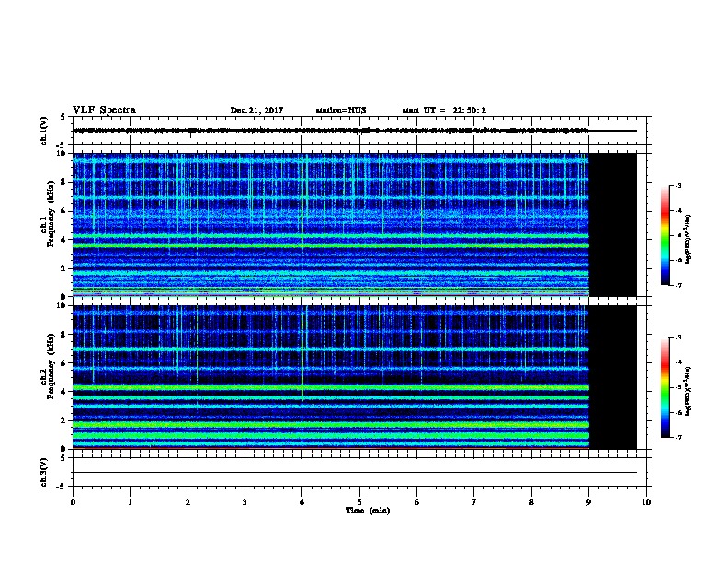The image size is (728, 563).
Task: Click the "8" frequency tick of ch.2 spectrogram
Action: (63, 335)
